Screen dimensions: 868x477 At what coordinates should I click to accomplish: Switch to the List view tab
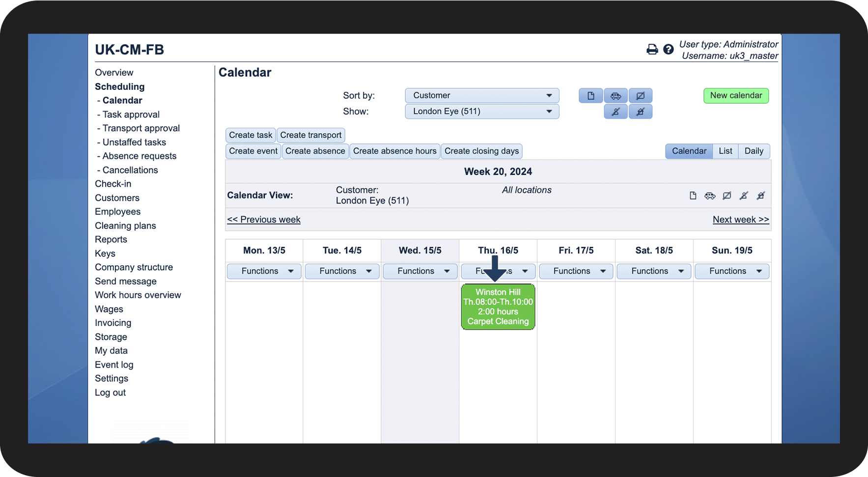(726, 151)
